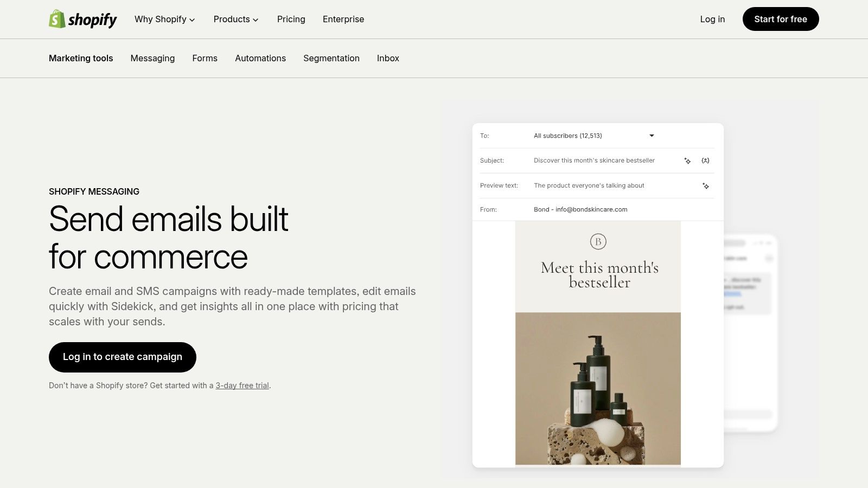The width and height of the screenshot is (868, 488).
Task: Click the 'Send emails built for commerce' headline
Action: pyautogui.click(x=168, y=237)
